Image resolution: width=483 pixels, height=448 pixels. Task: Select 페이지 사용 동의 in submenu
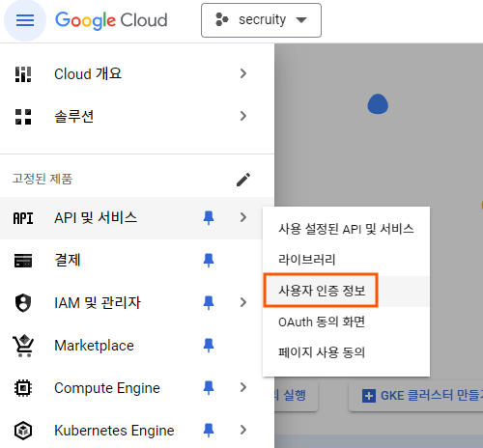pyautogui.click(x=346, y=352)
